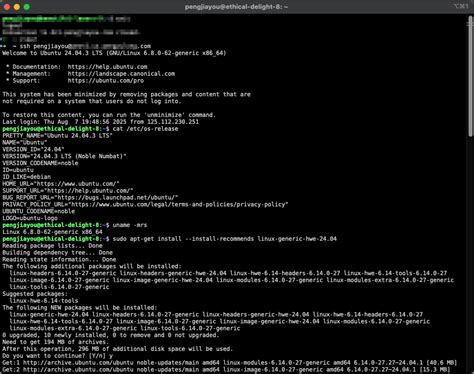
Task: Click the window title pengjiayou@ethical-delight-8
Action: pos(236,7)
